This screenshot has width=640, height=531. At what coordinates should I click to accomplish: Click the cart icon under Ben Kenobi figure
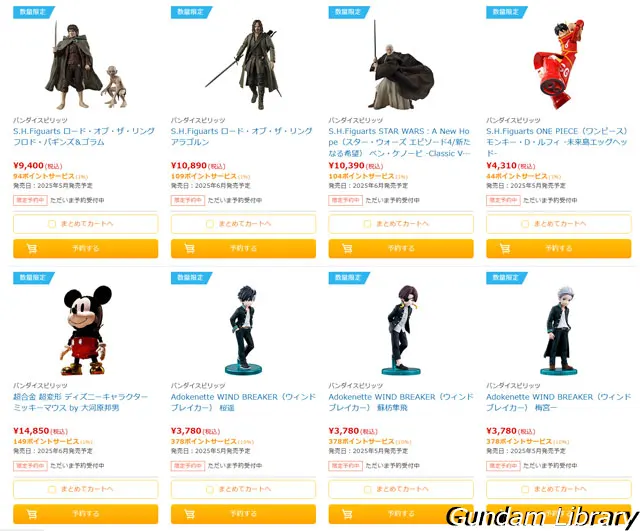(347, 248)
